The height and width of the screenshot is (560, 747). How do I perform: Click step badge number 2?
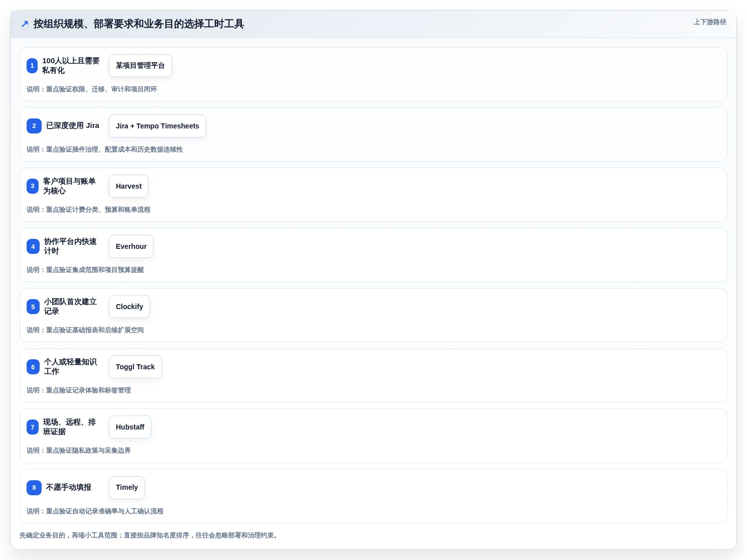tap(34, 126)
